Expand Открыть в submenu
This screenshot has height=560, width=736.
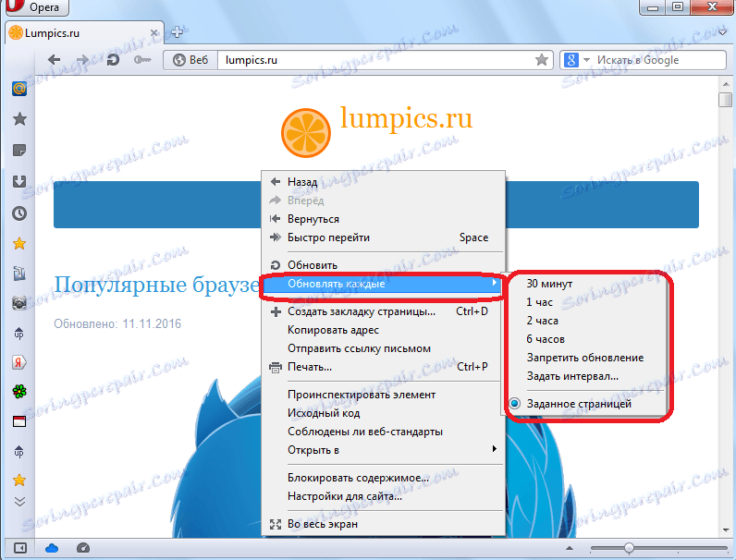click(383, 450)
